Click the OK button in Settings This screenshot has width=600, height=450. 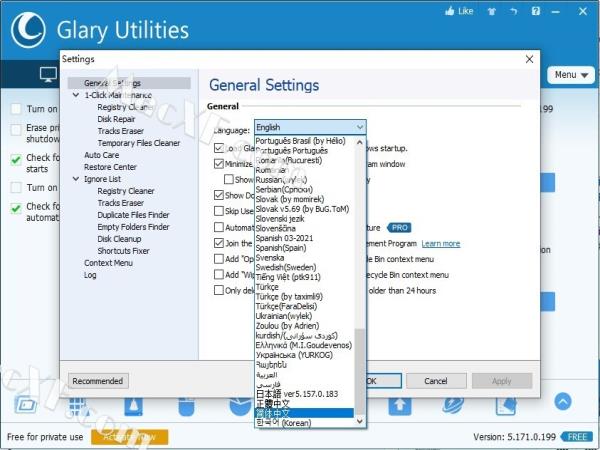[383, 381]
